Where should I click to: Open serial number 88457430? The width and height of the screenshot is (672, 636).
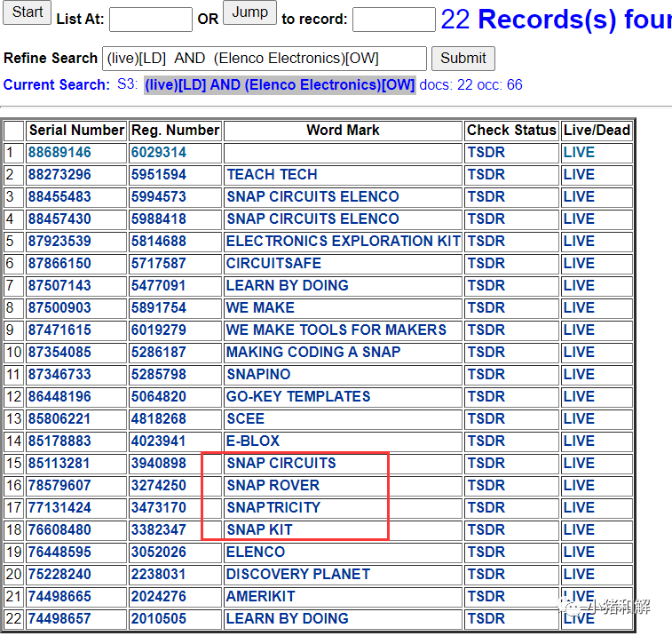pos(59,219)
